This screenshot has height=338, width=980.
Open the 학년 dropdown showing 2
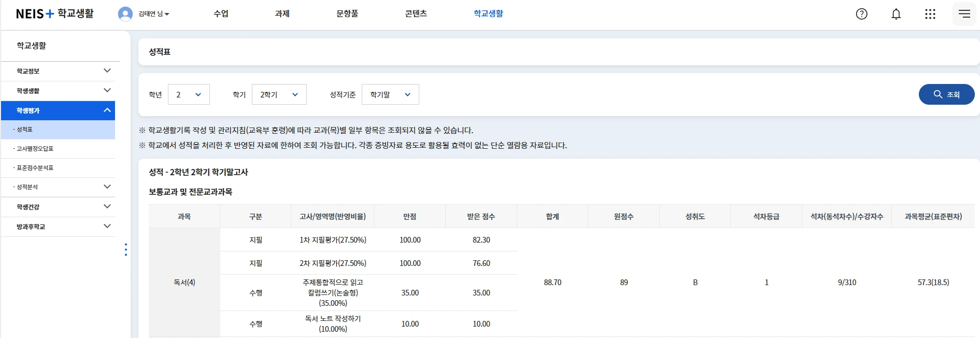point(189,94)
